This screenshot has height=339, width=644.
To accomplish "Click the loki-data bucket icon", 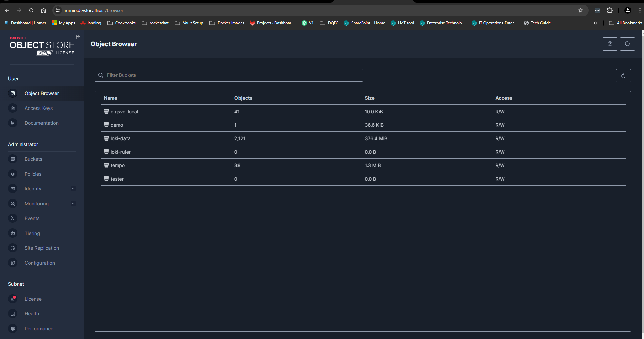I will [106, 138].
